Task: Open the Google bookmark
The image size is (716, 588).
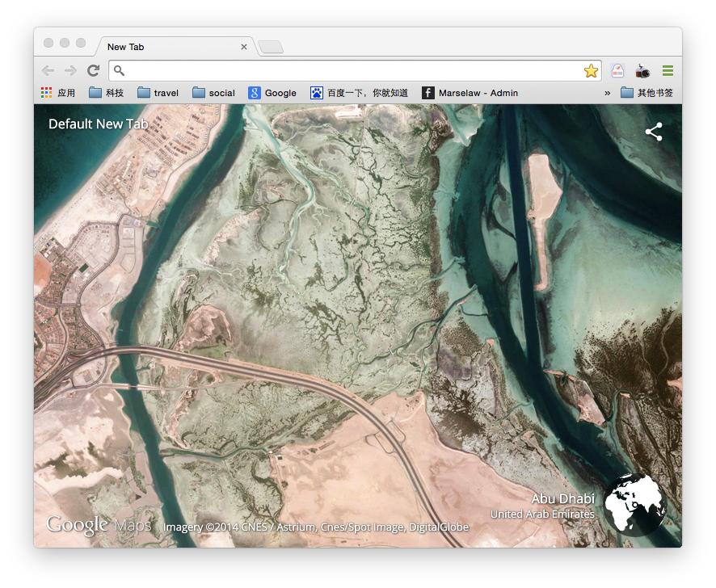Action: click(x=272, y=93)
